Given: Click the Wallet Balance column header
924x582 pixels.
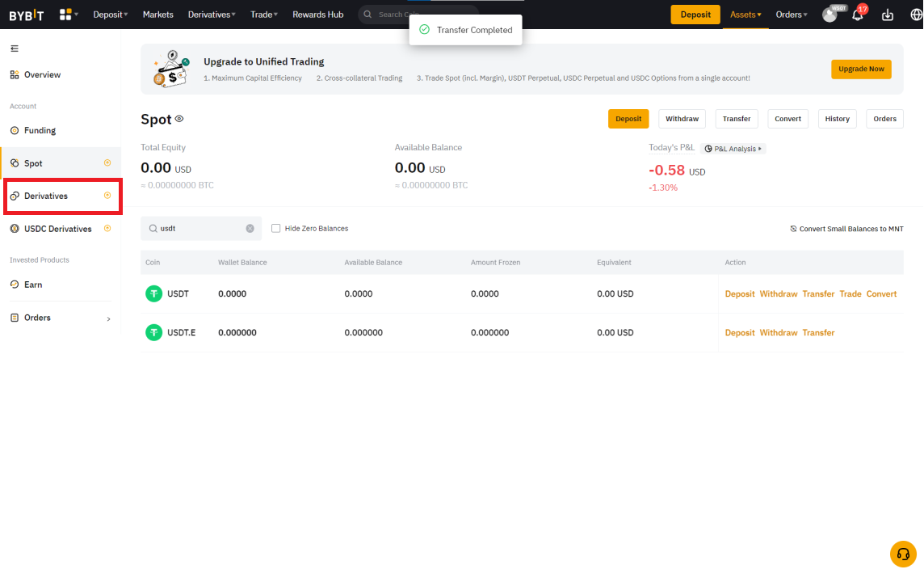Looking at the screenshot, I should pos(242,263).
